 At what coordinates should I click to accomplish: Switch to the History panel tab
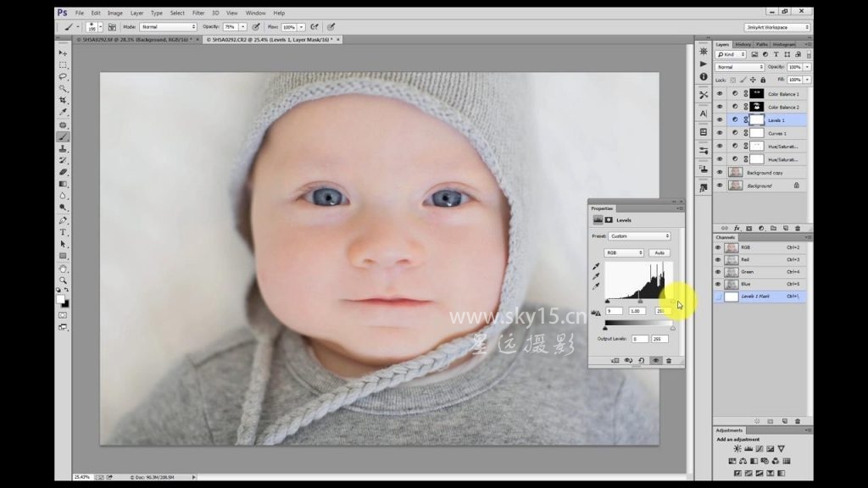[743, 44]
